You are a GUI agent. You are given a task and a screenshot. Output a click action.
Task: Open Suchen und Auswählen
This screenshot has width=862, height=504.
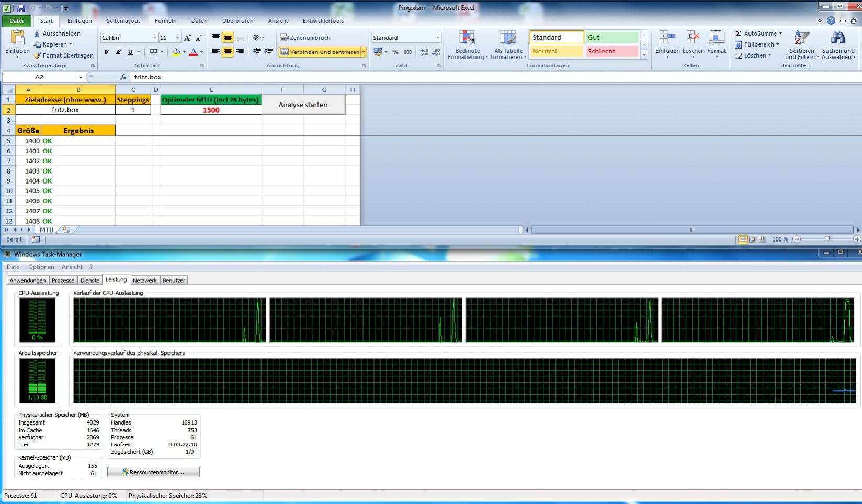tap(838, 45)
